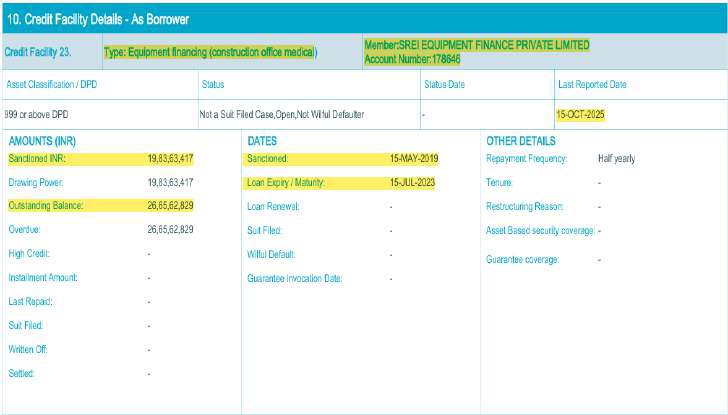Click the Loan Renewal label
Screen dimensions: 728x415
273,207
